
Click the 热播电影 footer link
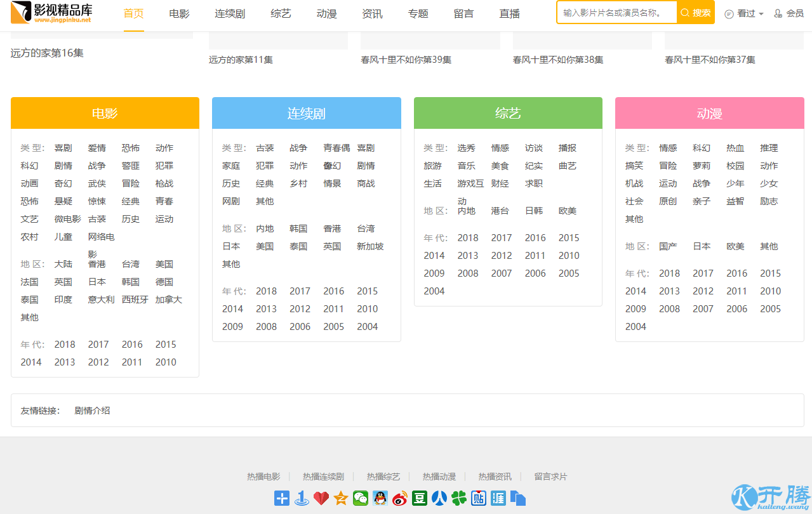(x=263, y=477)
